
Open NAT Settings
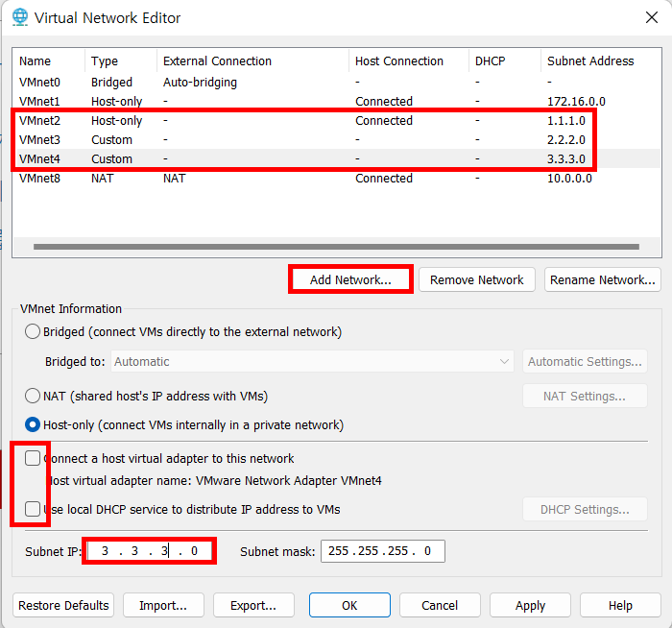coord(585,396)
